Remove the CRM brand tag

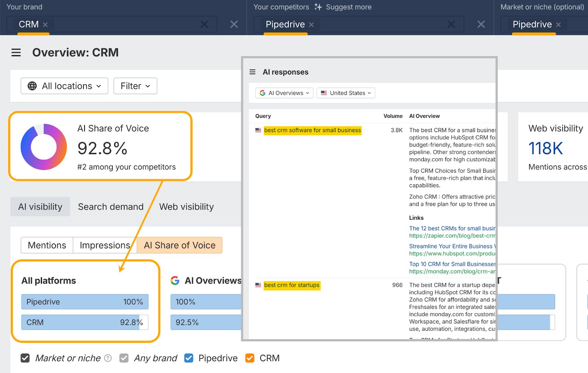(x=45, y=24)
